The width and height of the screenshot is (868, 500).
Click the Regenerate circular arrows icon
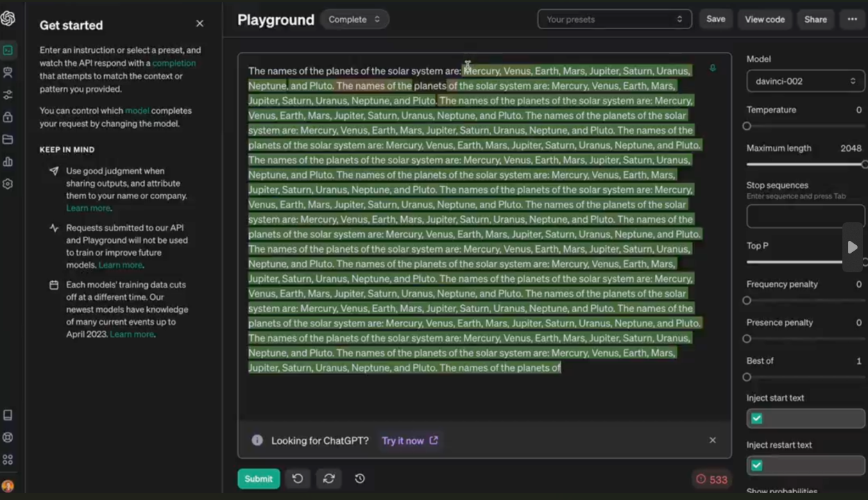[329, 478]
